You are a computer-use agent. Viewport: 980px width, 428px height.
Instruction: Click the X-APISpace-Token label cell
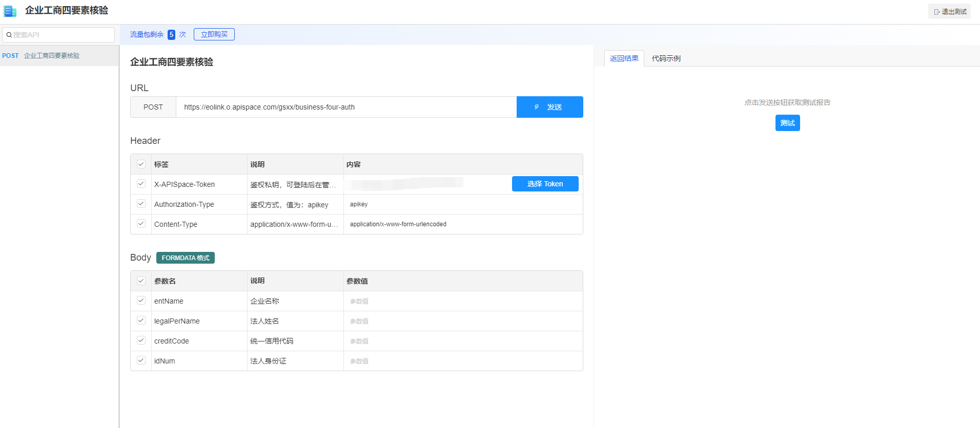[x=199, y=184]
